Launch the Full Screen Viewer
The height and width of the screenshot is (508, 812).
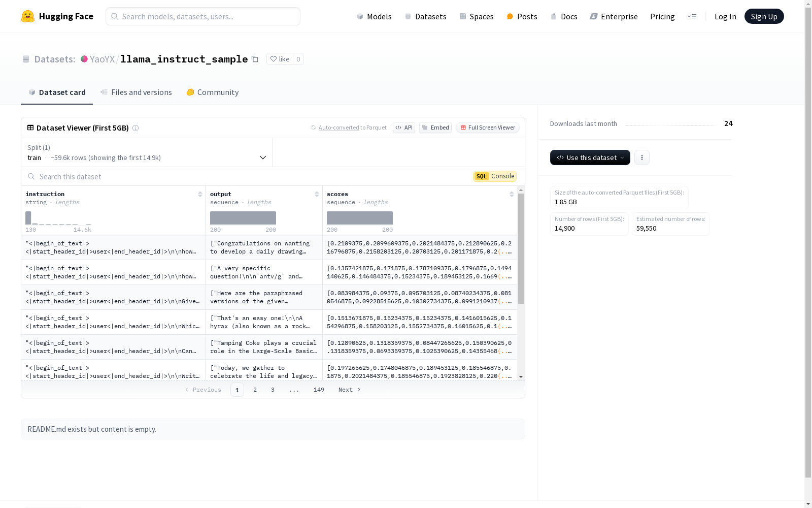[488, 128]
